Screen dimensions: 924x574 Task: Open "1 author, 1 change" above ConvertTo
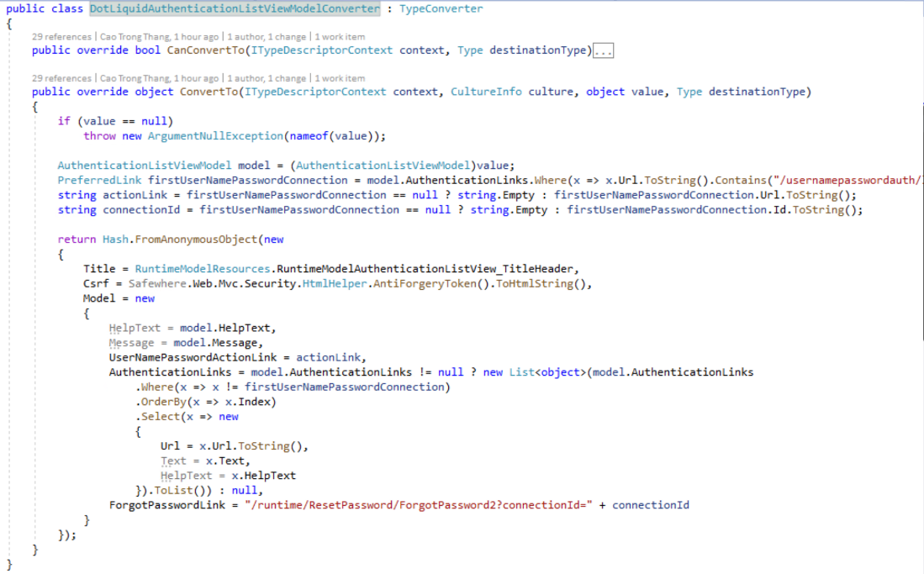pos(267,78)
